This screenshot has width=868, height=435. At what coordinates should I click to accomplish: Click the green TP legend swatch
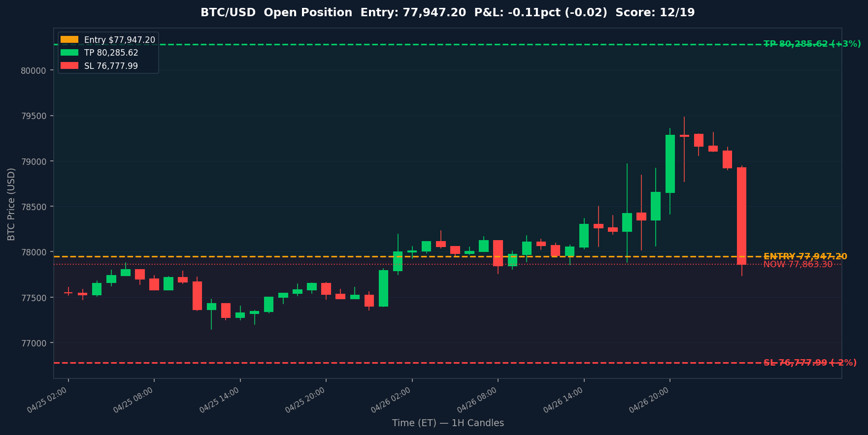(x=69, y=53)
